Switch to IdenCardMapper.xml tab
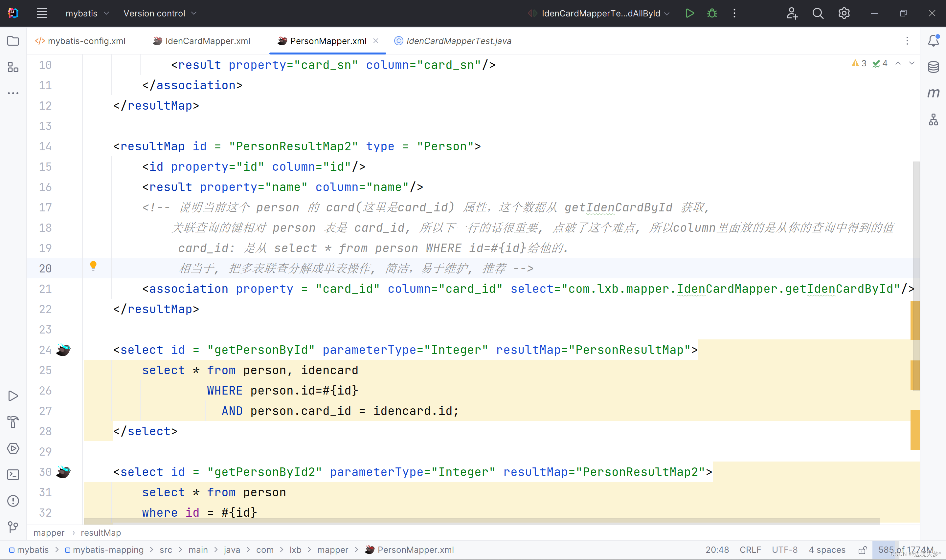946x560 pixels. pyautogui.click(x=202, y=41)
